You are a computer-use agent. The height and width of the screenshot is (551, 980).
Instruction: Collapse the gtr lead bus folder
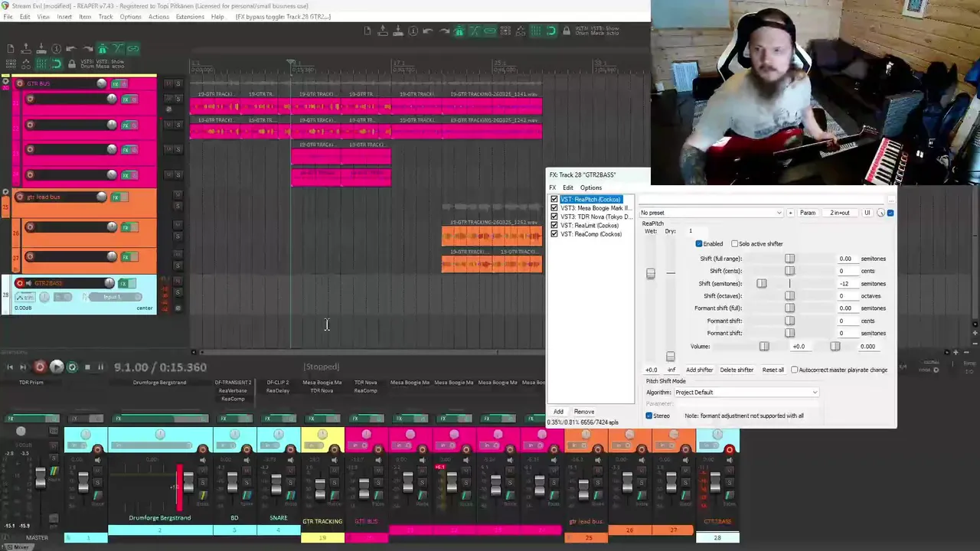[6, 193]
